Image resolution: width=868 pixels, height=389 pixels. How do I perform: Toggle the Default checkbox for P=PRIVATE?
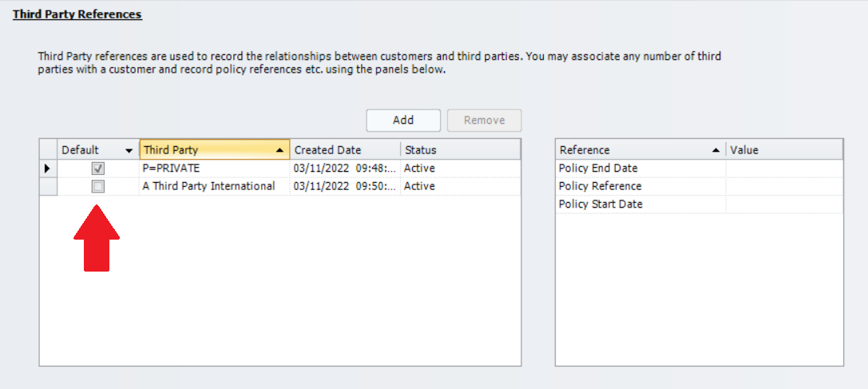98,169
